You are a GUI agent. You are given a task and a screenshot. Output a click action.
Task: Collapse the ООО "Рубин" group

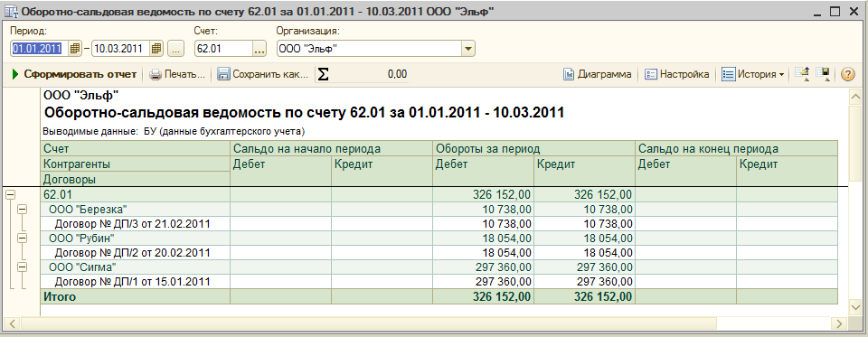pos(22,238)
